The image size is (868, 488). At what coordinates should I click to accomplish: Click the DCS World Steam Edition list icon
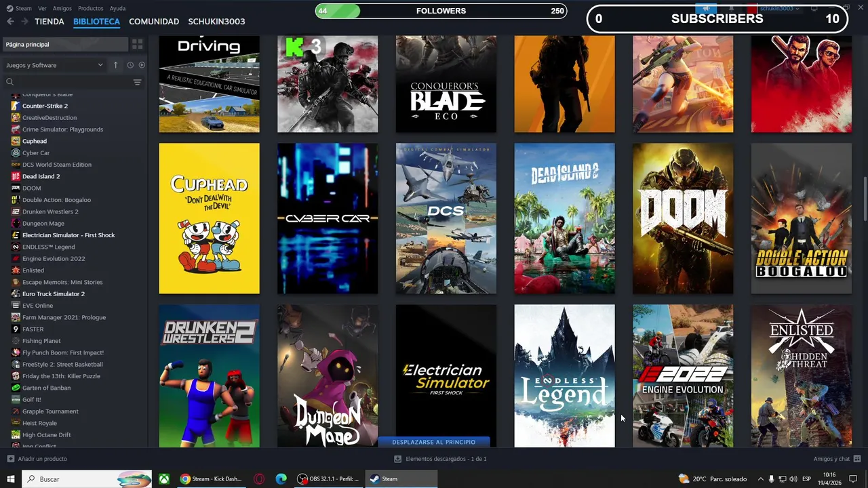pyautogui.click(x=16, y=165)
